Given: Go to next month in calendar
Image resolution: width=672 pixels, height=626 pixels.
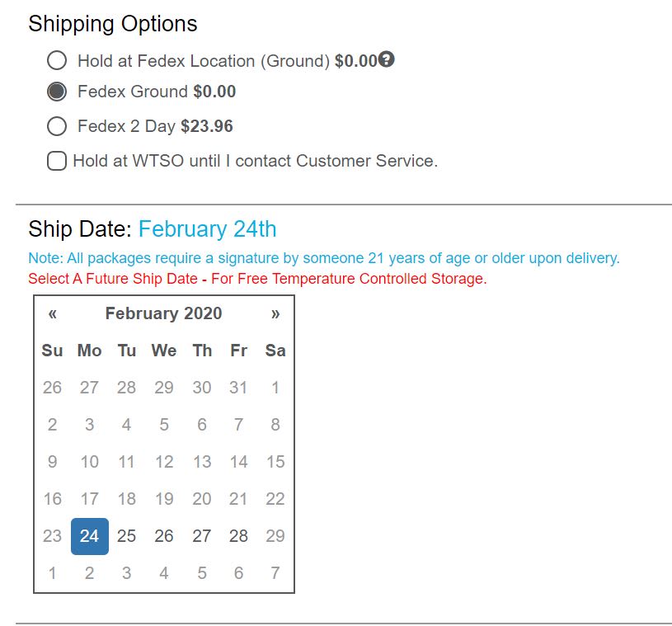Looking at the screenshot, I should [275, 313].
